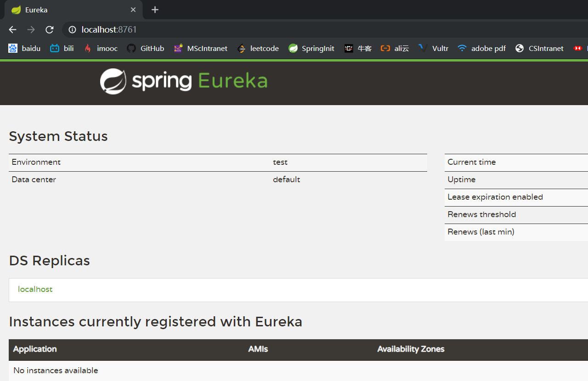Screen dimensions: 588x381
Task: Select the 'No instances available' row text
Action: click(x=56, y=370)
